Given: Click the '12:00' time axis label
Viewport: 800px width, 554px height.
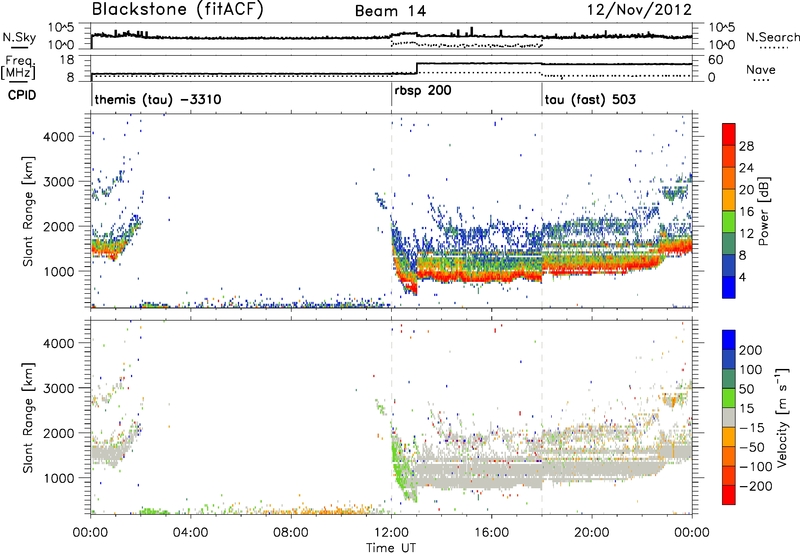Looking at the screenshot, I should pyautogui.click(x=391, y=533).
